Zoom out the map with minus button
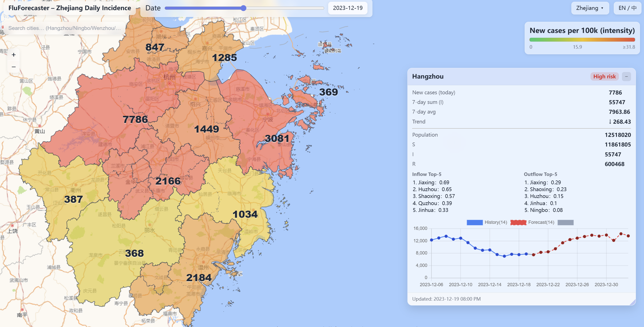The height and width of the screenshot is (327, 644). tap(14, 67)
